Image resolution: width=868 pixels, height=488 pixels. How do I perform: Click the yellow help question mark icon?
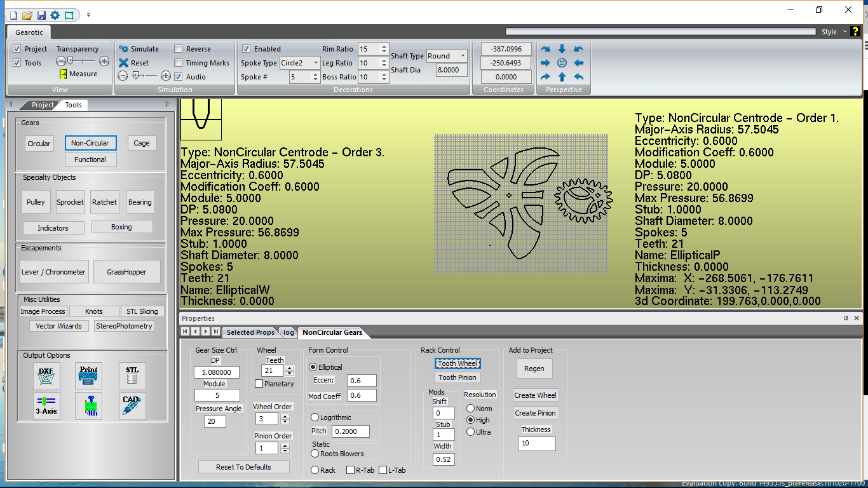(855, 31)
